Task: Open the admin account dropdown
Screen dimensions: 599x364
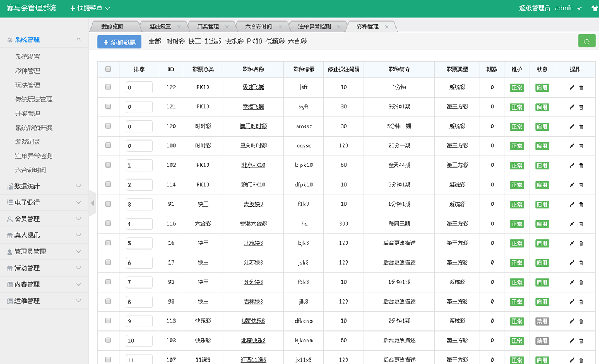Action: pos(567,8)
